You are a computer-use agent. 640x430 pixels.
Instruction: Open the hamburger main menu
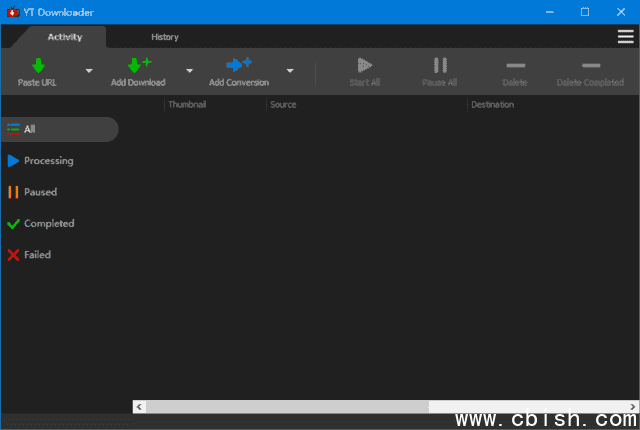click(x=625, y=37)
